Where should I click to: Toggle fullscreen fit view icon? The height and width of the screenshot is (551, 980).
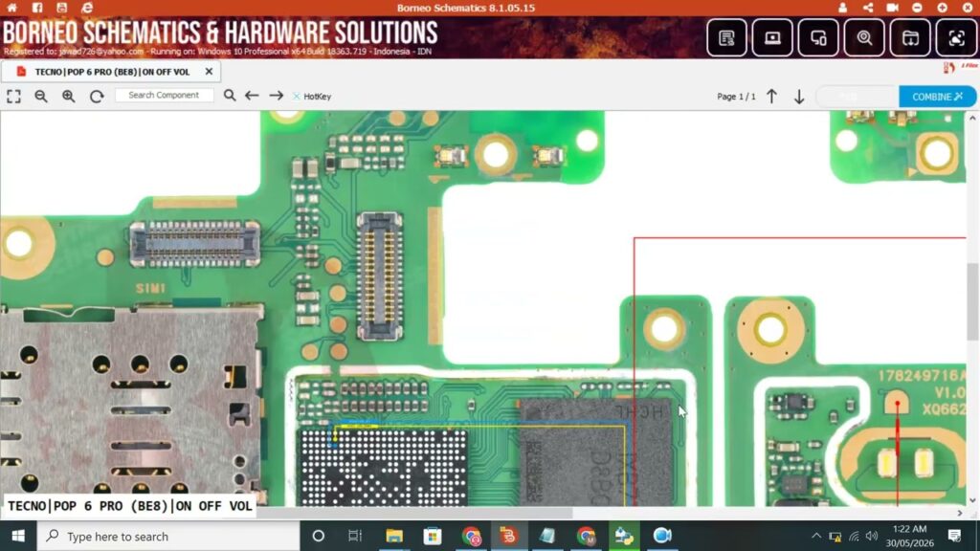coord(13,97)
